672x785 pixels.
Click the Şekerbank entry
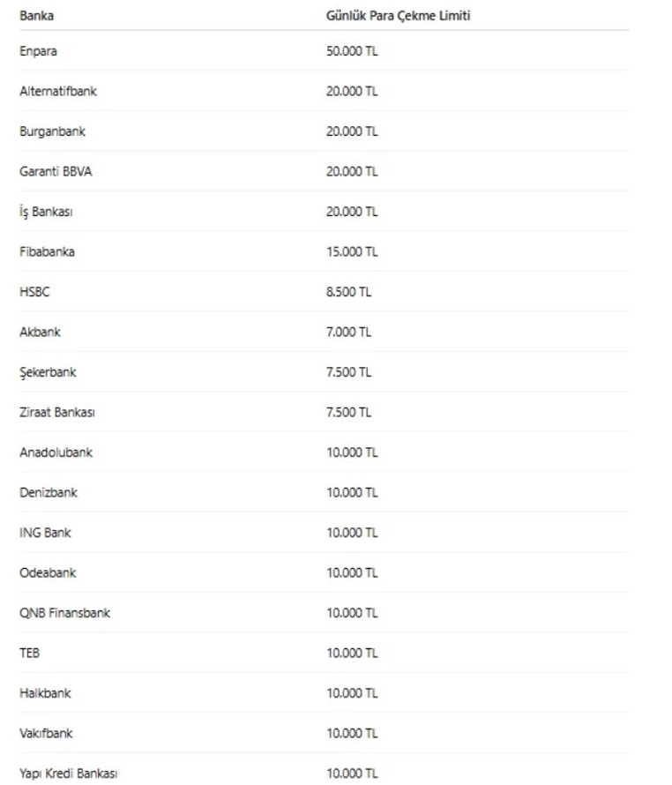click(49, 372)
